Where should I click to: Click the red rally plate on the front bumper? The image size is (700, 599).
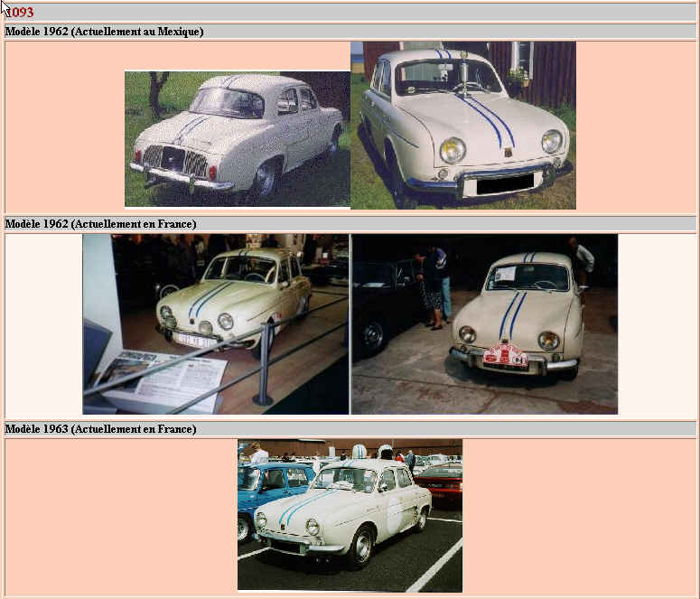(505, 356)
